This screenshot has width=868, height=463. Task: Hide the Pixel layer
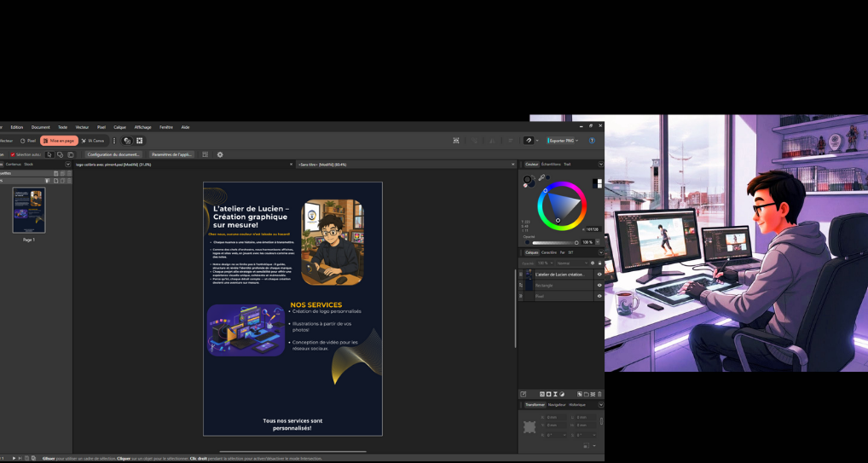[599, 296]
